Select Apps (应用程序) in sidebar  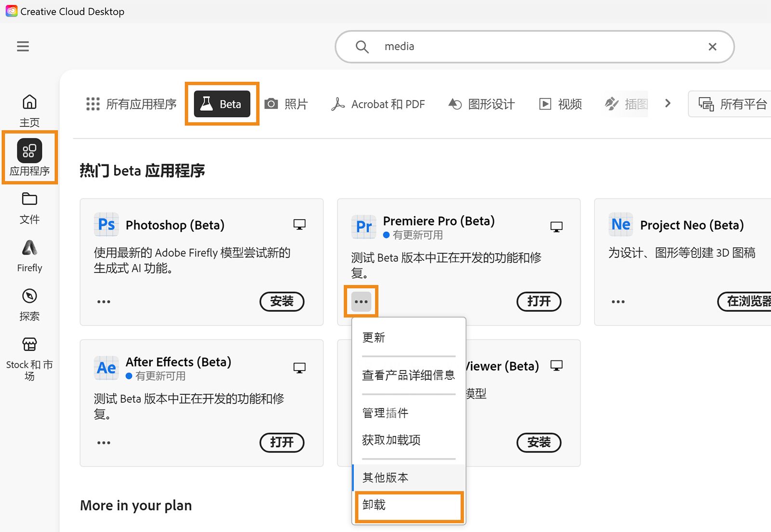(29, 158)
